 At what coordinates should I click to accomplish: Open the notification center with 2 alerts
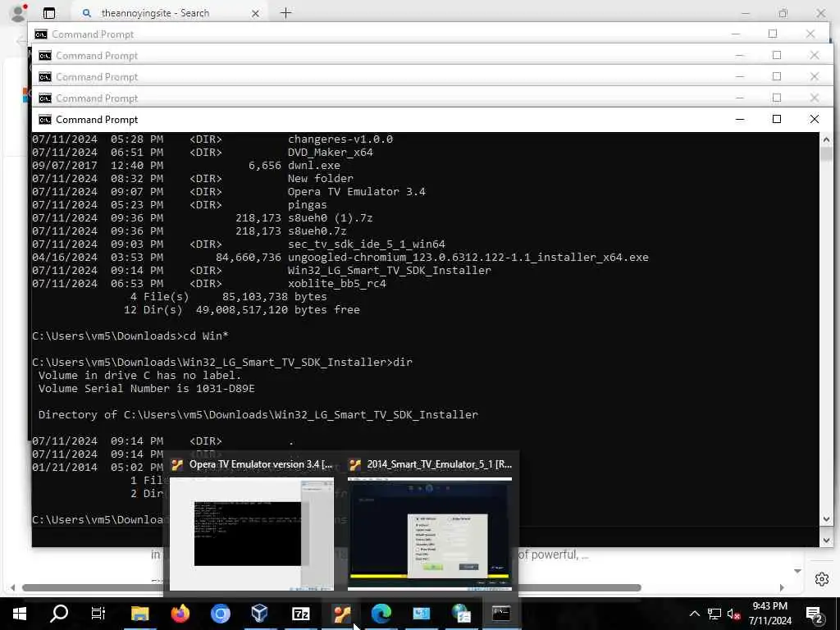click(815, 614)
